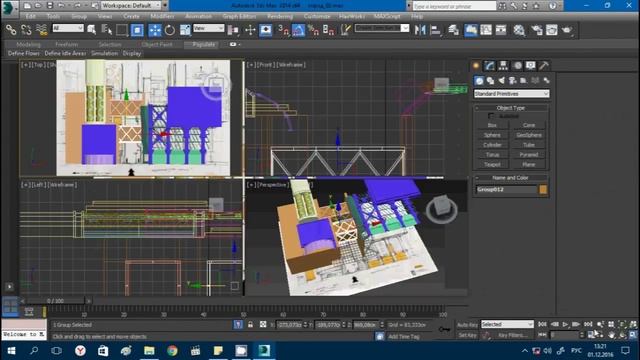Toggle 3D Snaps
Image resolution: width=640 pixels, height=360 pixels.
click(283, 30)
